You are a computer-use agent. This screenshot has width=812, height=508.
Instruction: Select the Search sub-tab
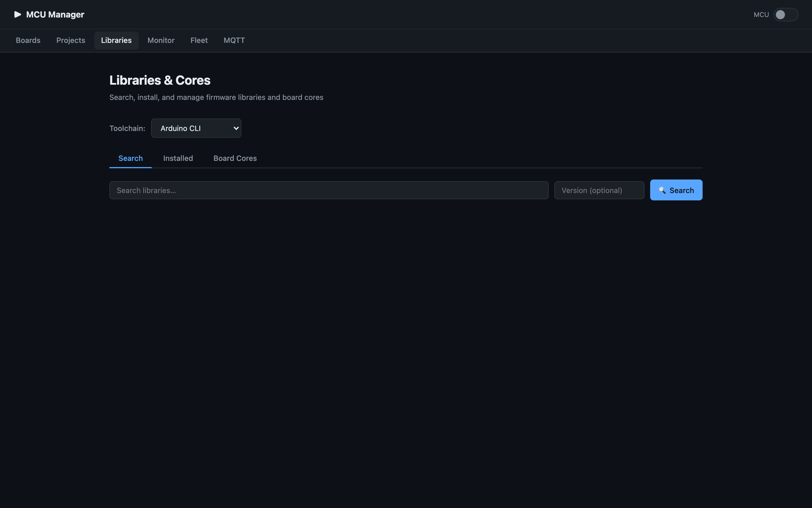coord(131,158)
